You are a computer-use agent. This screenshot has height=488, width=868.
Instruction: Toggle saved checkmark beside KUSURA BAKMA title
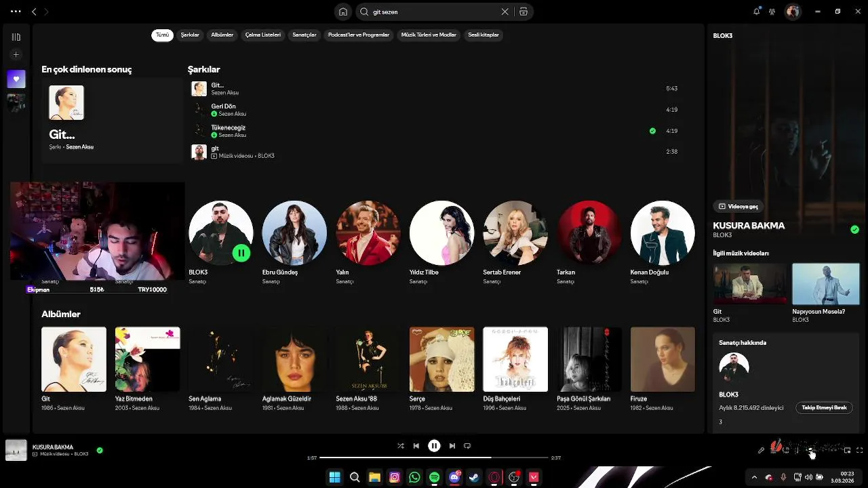click(854, 230)
